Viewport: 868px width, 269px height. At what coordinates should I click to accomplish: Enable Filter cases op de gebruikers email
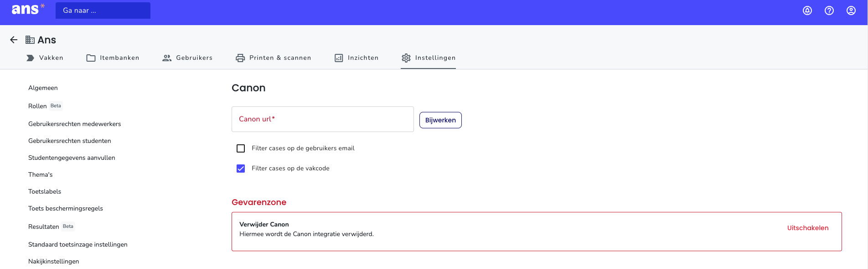pyautogui.click(x=241, y=148)
